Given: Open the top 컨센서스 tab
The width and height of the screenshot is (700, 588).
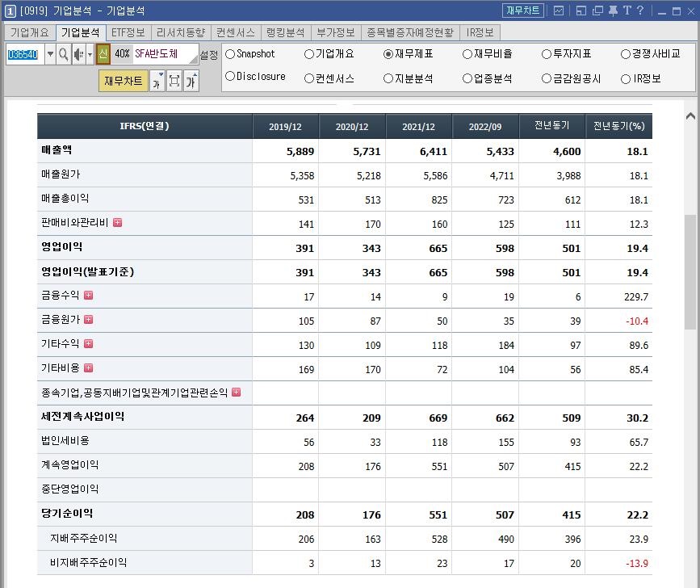Looking at the screenshot, I should click(x=236, y=32).
